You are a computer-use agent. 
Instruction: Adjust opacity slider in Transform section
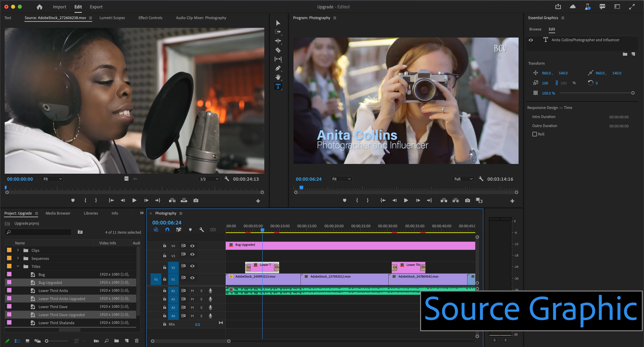(x=632, y=93)
